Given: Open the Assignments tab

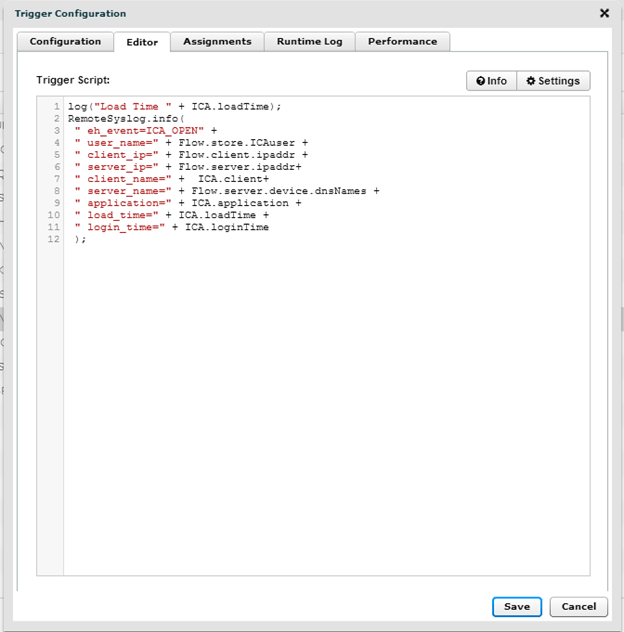Looking at the screenshot, I should (217, 41).
